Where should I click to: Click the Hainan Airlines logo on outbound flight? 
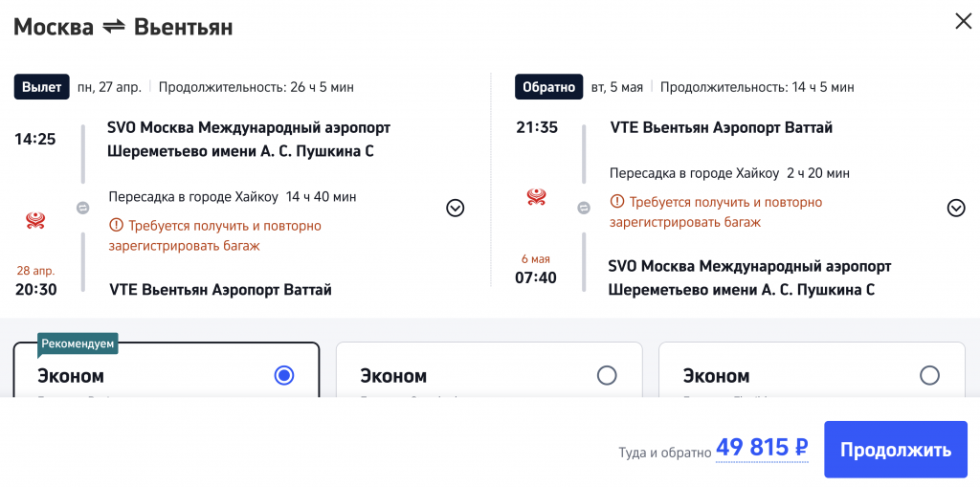click(x=34, y=221)
